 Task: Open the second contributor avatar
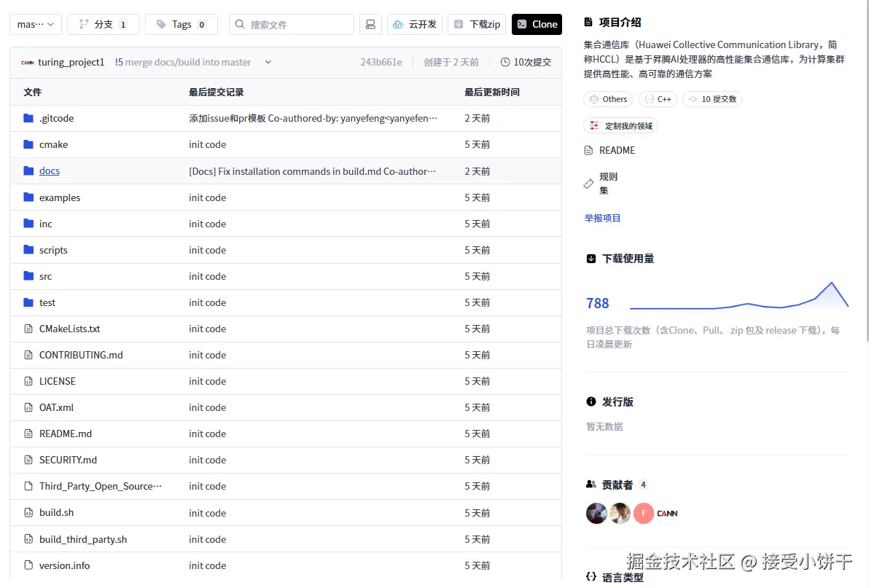coord(620,513)
